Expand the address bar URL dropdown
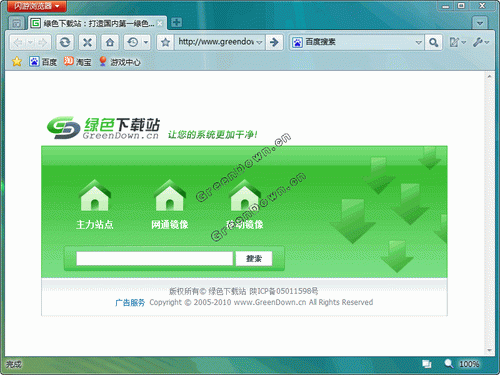 point(259,42)
